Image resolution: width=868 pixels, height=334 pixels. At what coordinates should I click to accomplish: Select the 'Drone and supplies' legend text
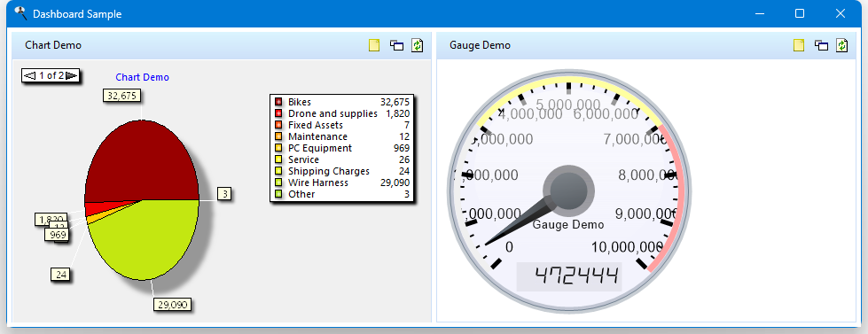[x=332, y=113]
